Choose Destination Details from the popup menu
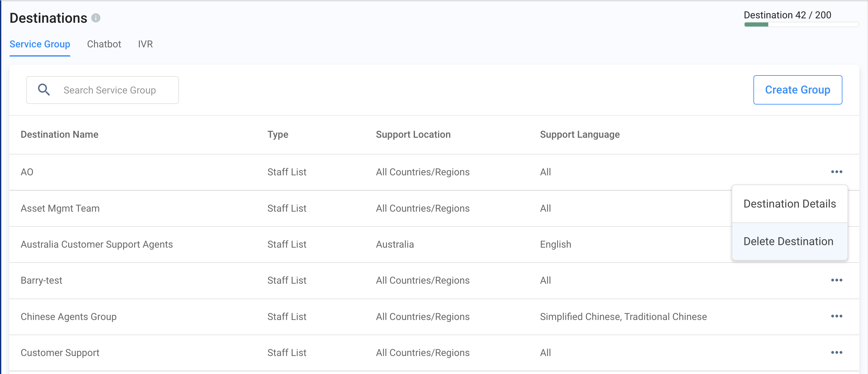868x374 pixels. [x=789, y=204]
